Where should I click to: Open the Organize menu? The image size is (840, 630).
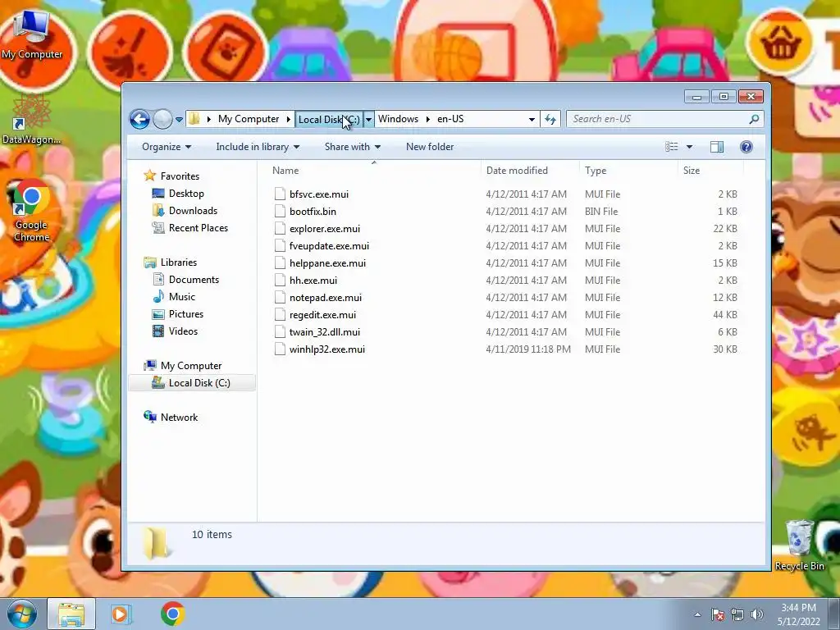pyautogui.click(x=166, y=147)
